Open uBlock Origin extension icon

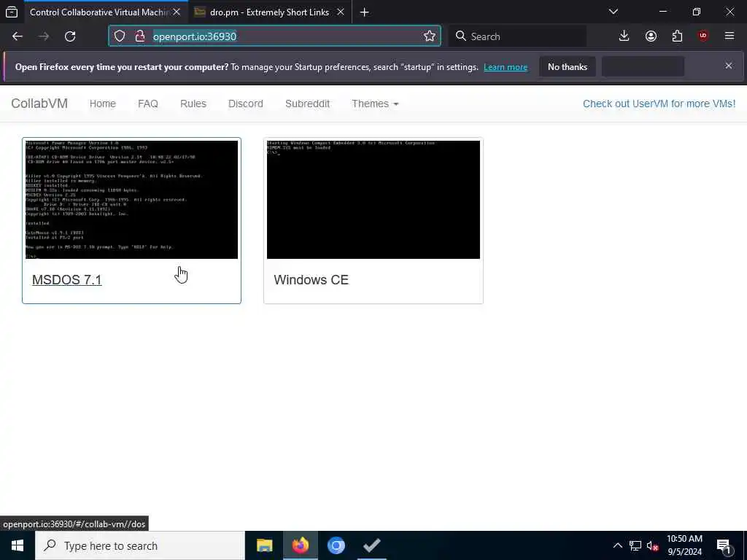point(703,36)
